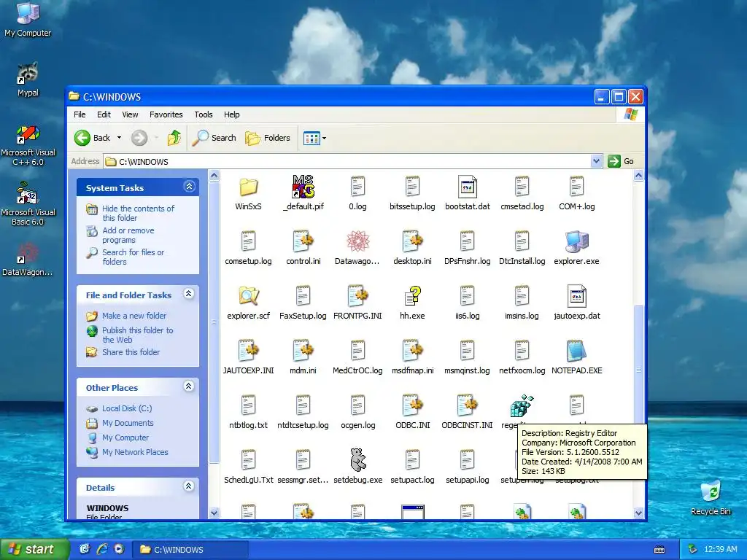This screenshot has width=747, height=560.
Task: Select the NOTEPAD.EXE icon
Action: 576,351
